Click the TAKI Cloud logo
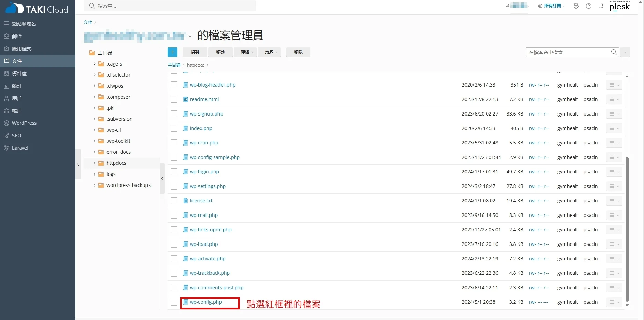The height and width of the screenshot is (320, 644). (37, 8)
